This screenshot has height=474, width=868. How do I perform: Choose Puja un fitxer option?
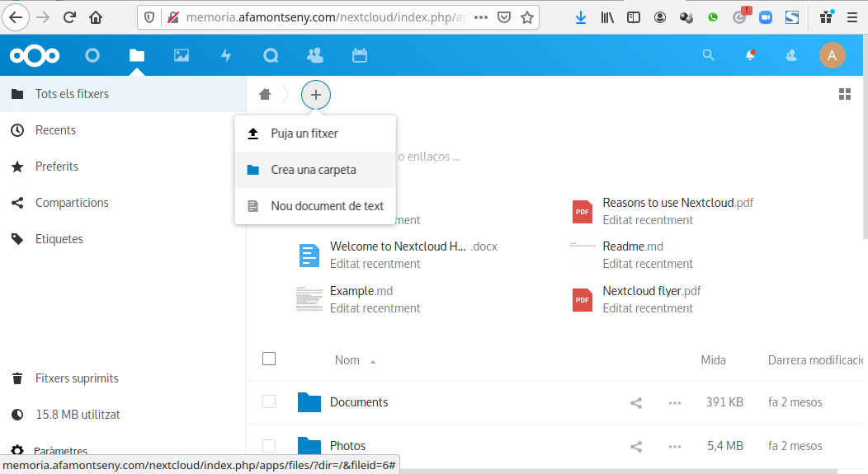(x=304, y=134)
